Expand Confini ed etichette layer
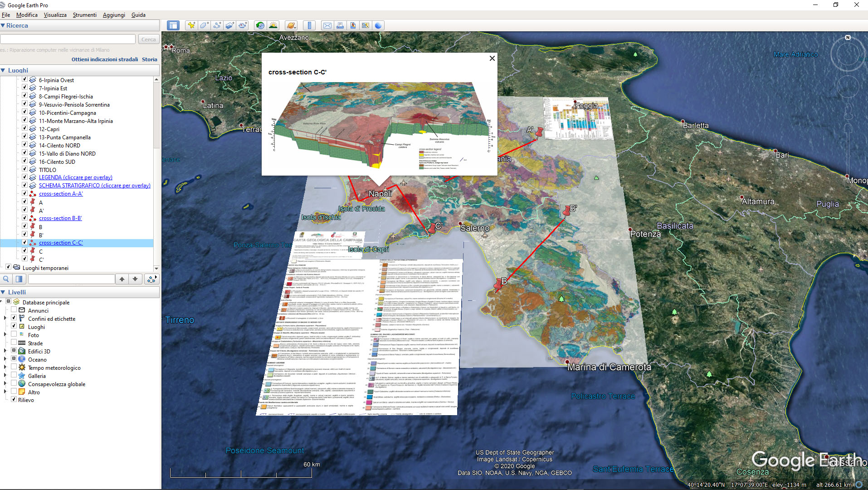This screenshot has width=868, height=490. tap(5, 318)
